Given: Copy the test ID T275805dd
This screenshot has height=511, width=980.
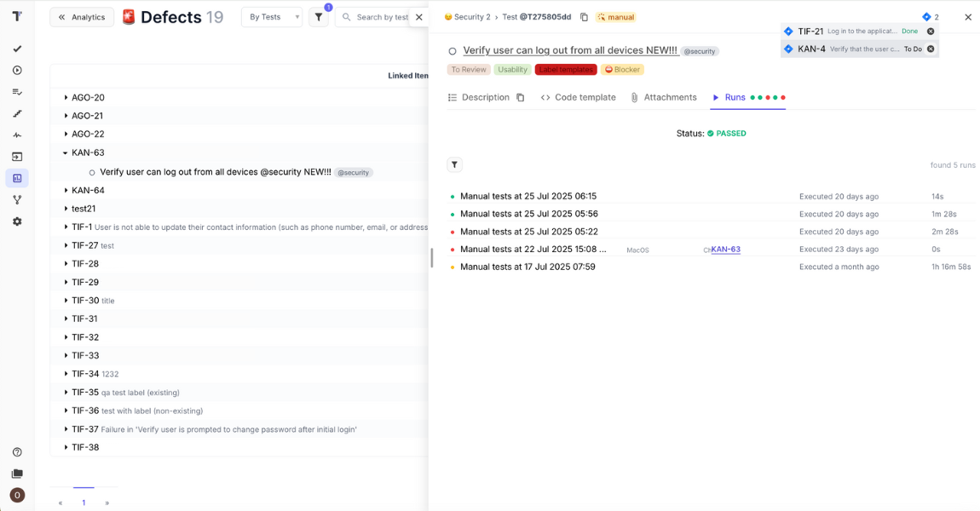Looking at the screenshot, I should coord(584,15).
